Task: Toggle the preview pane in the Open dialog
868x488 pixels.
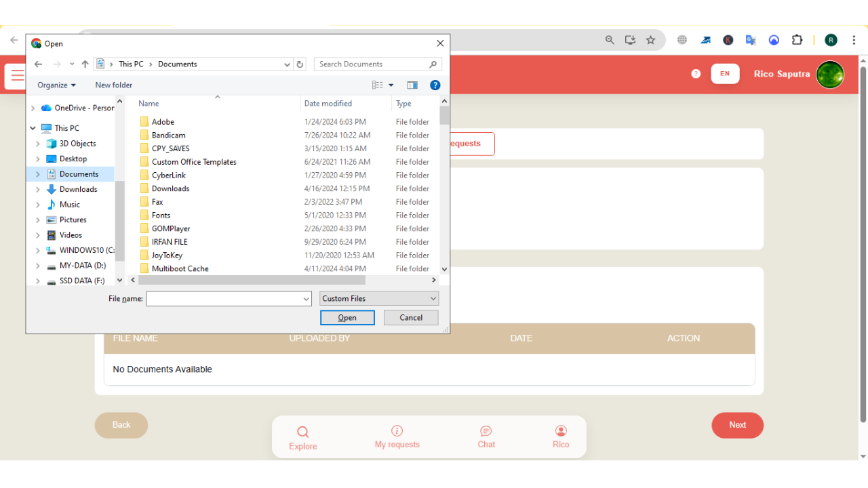Action: 412,85
